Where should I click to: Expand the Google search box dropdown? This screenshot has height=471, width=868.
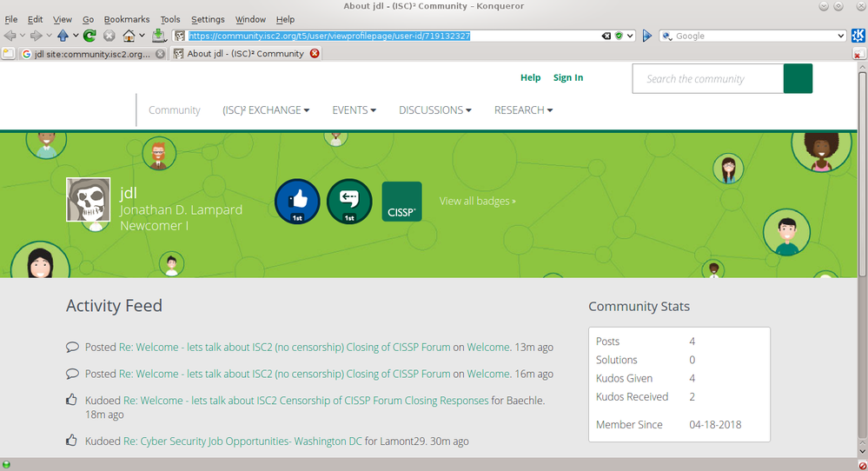click(x=841, y=36)
